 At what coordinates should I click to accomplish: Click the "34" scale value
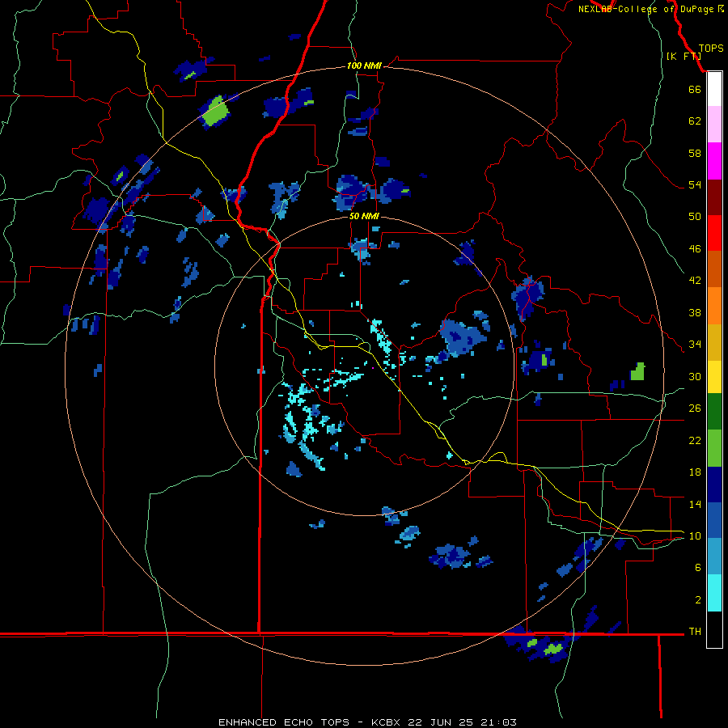695,345
